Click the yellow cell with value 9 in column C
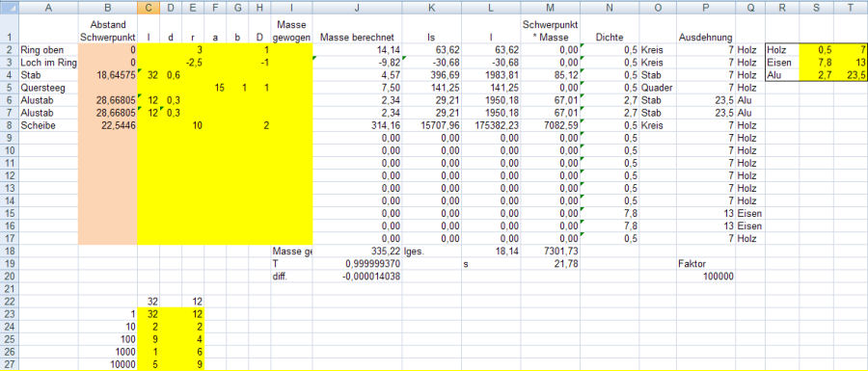Image resolution: width=868 pixels, height=371 pixels. (x=149, y=339)
